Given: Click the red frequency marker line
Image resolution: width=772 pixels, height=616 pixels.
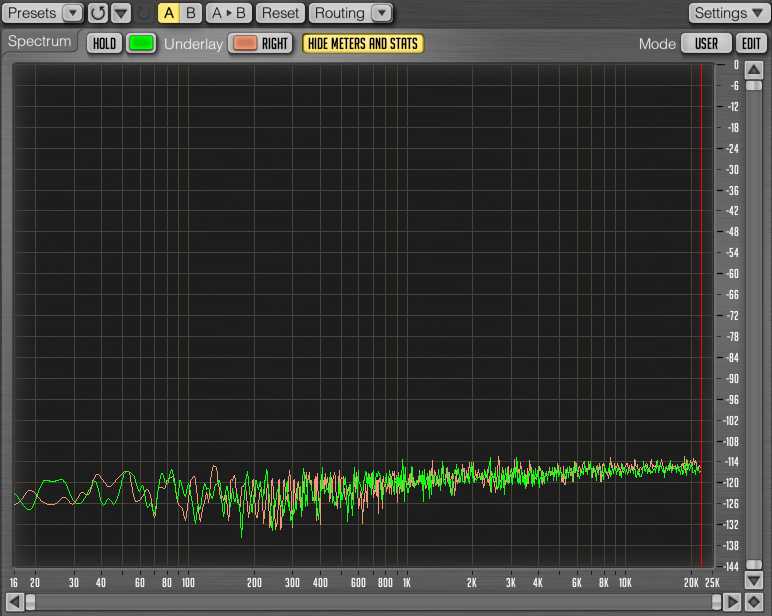Looking at the screenshot, I should [x=702, y=315].
